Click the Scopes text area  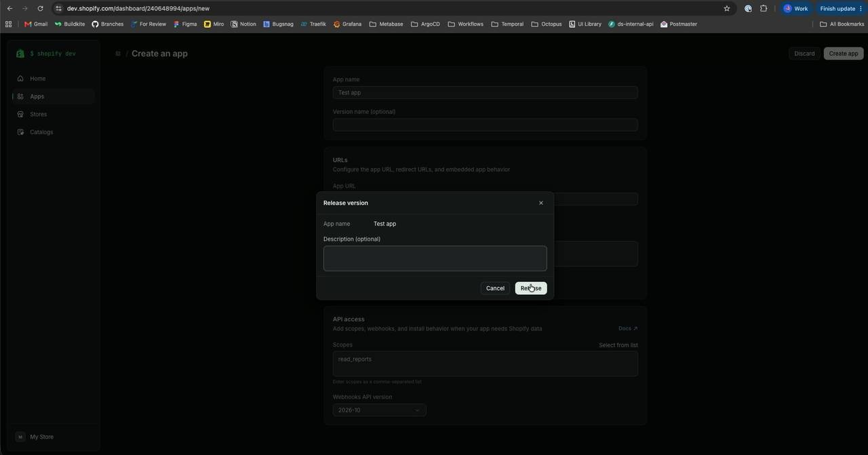tap(486, 363)
